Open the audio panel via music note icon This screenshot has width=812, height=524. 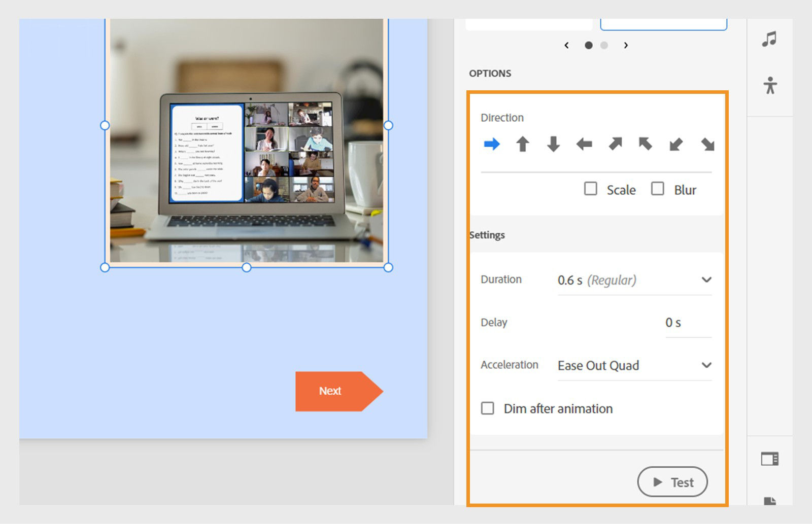770,38
